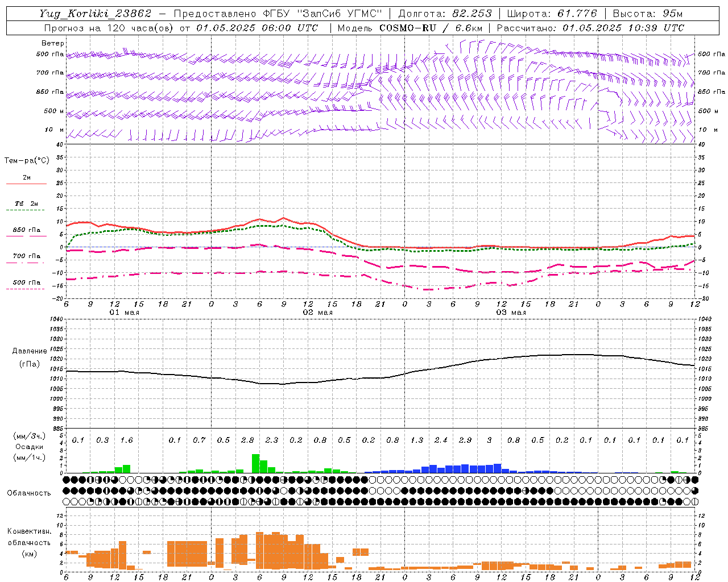728x582 pixels.
Task: Click the 'Давление' panel label
Action: tap(30, 351)
